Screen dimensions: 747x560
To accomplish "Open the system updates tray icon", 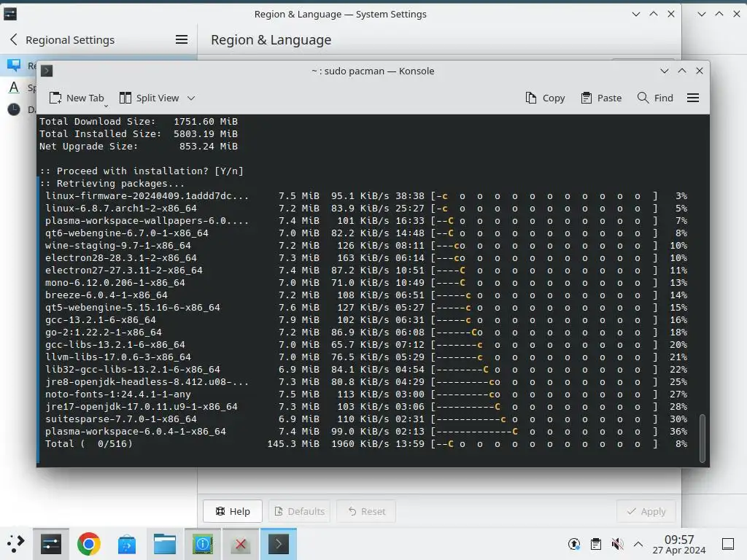I will click(574, 544).
